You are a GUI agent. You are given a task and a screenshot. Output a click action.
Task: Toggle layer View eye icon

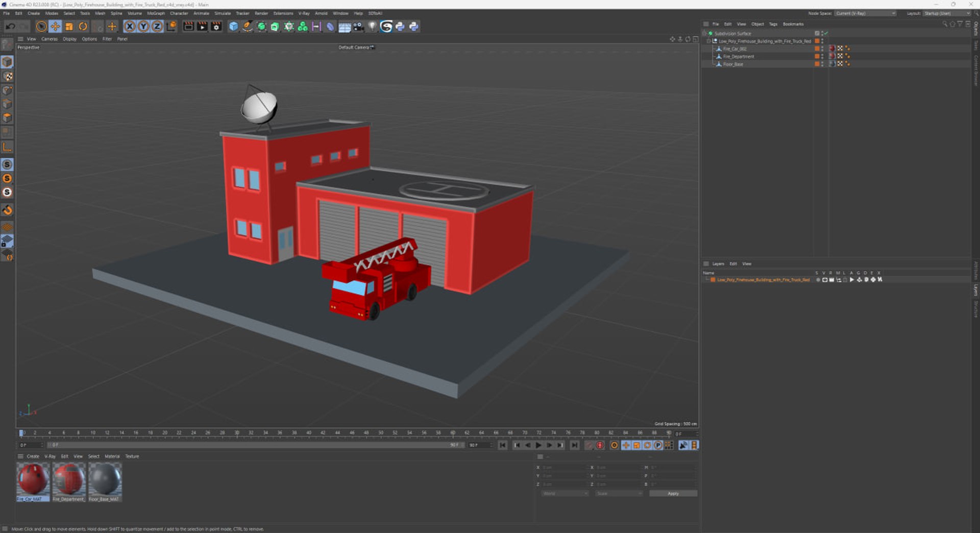coord(825,280)
